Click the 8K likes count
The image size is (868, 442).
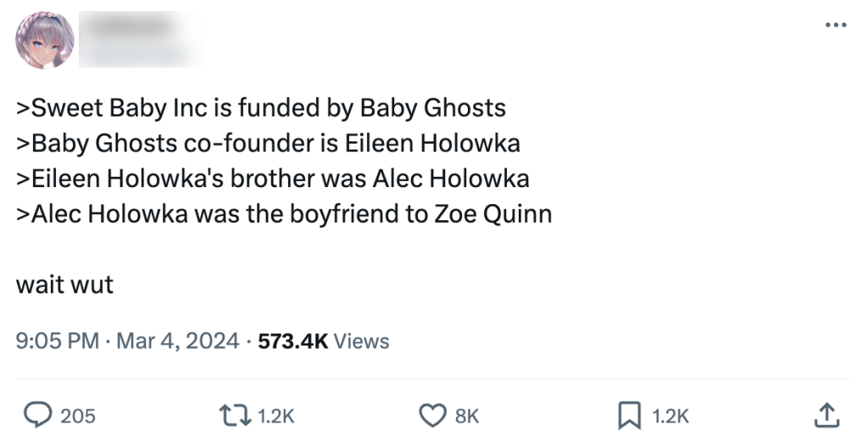[x=467, y=416]
